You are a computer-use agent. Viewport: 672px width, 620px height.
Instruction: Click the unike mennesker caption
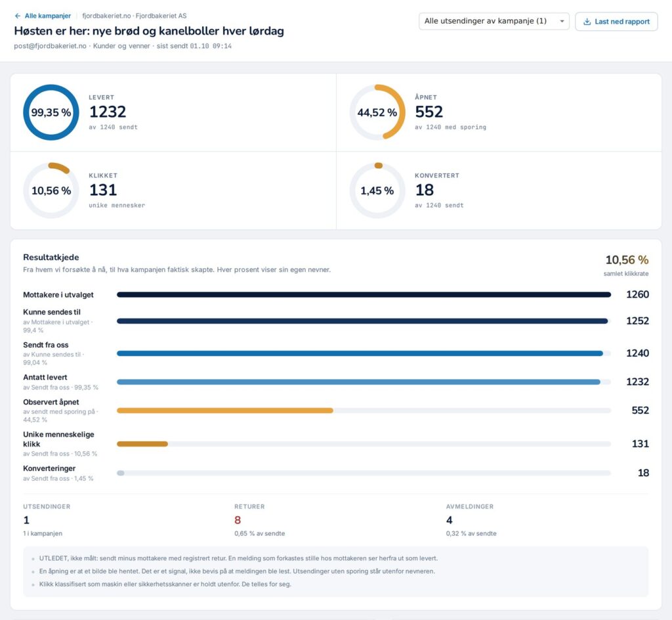tap(117, 206)
